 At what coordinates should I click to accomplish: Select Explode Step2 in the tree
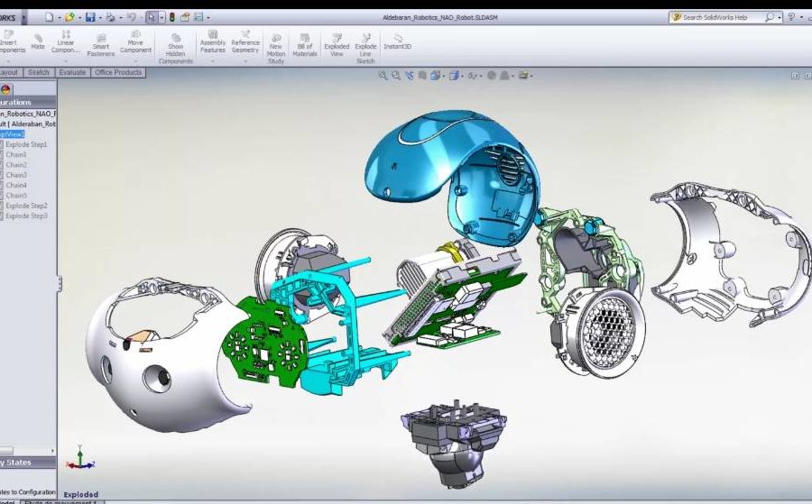click(x=26, y=206)
